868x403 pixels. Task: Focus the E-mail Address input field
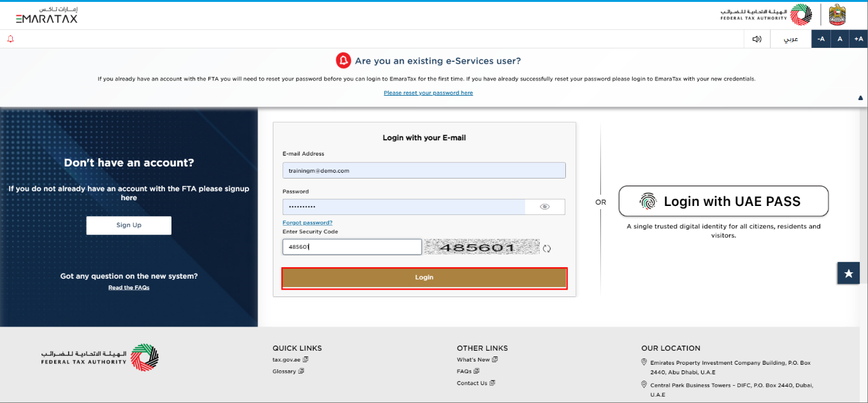tap(424, 170)
